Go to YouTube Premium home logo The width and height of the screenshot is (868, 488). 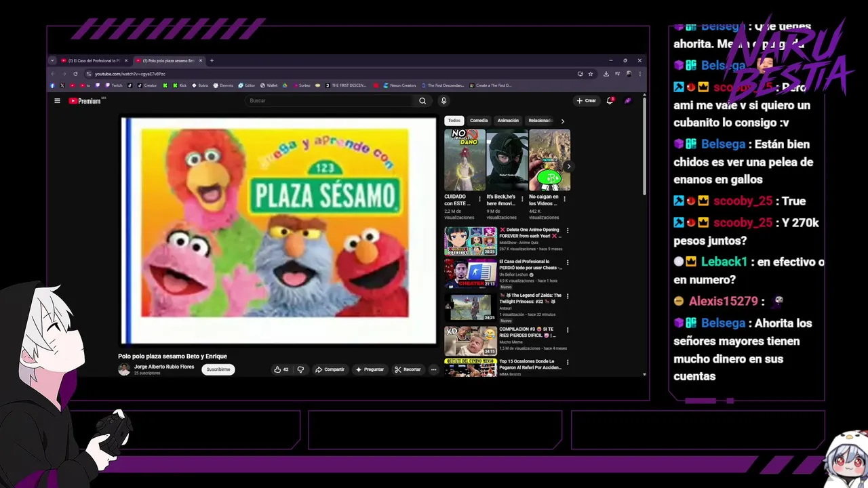click(85, 101)
